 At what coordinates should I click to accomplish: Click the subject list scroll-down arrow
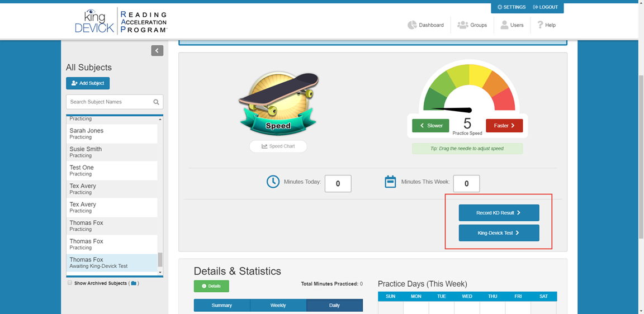pos(160,273)
